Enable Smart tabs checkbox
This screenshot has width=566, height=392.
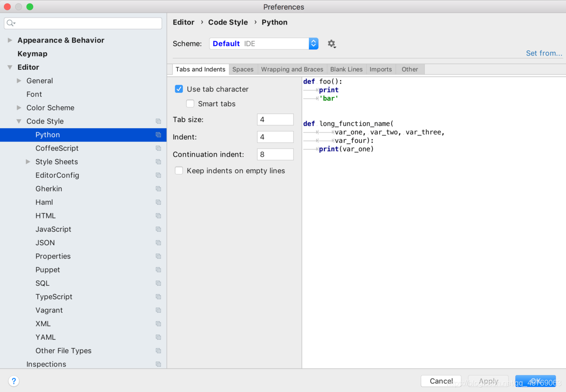(x=190, y=104)
